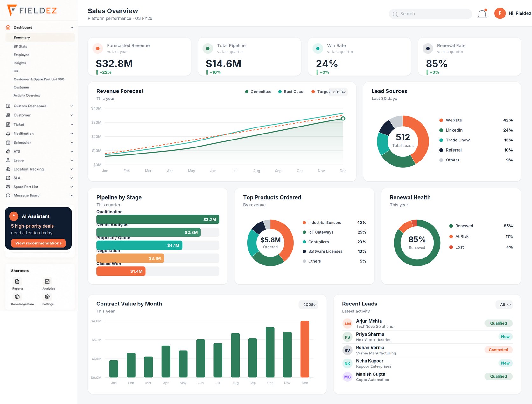The width and height of the screenshot is (532, 404).
Task: Open Insights submenu item
Action: coord(20,63)
